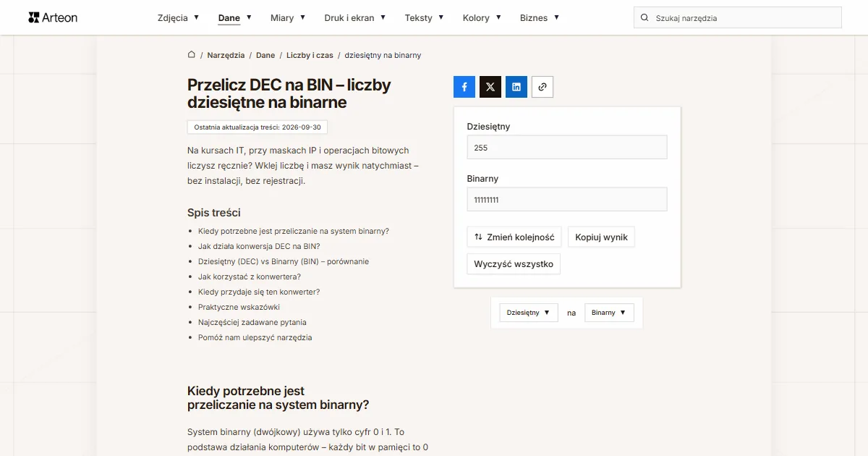Click the magnifier search icon
This screenshot has width=868, height=456.
644,18
